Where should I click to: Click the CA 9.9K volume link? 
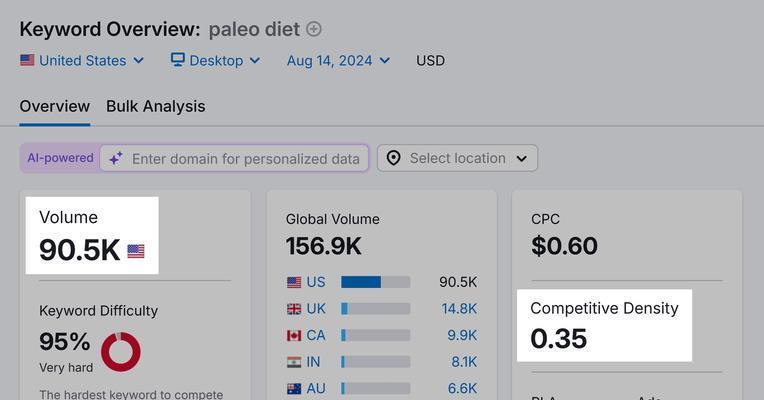(462, 336)
